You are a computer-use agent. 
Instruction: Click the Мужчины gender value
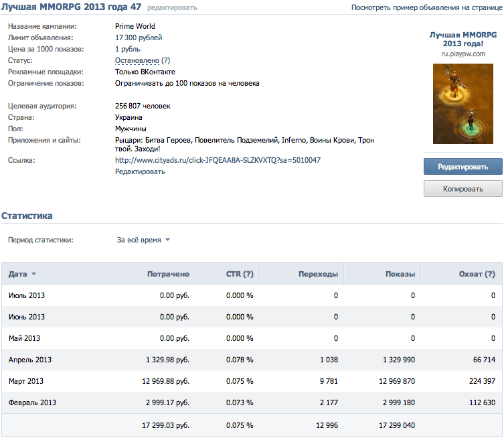click(x=131, y=129)
